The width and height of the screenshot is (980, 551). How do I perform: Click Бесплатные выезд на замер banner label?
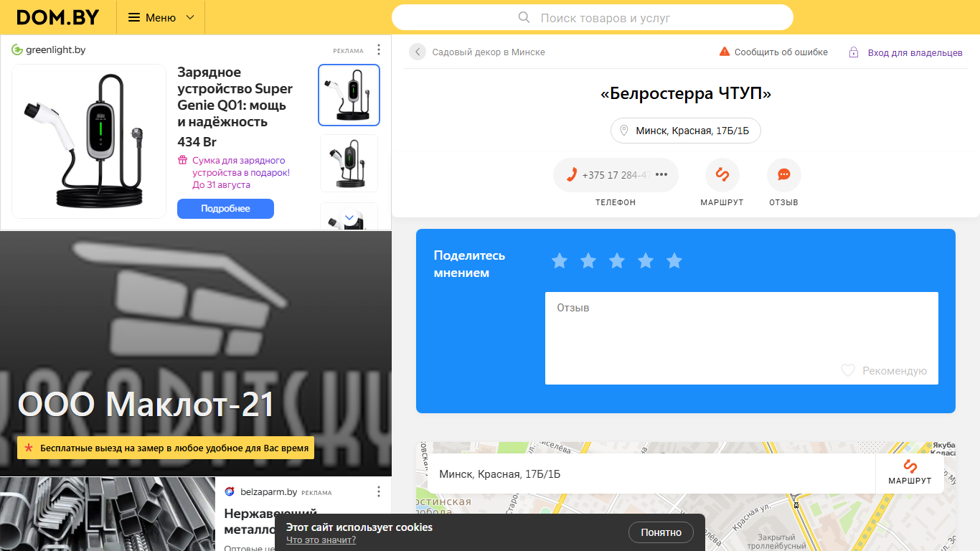166,448
